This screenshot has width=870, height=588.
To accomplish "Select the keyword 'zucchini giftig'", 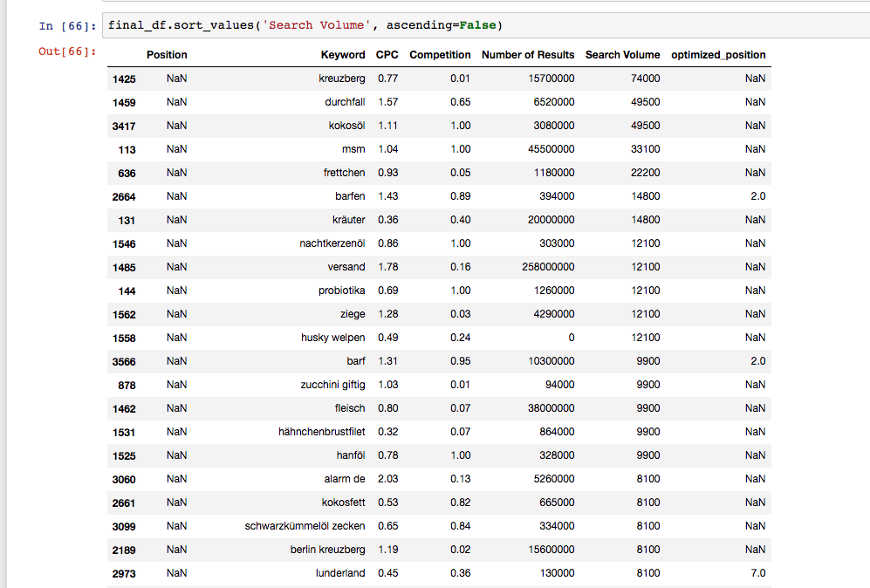I will (333, 385).
